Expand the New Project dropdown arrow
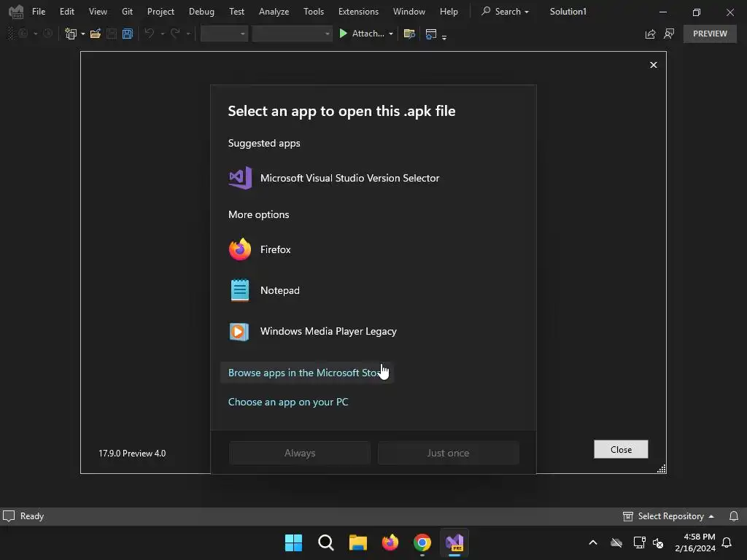 (x=83, y=34)
